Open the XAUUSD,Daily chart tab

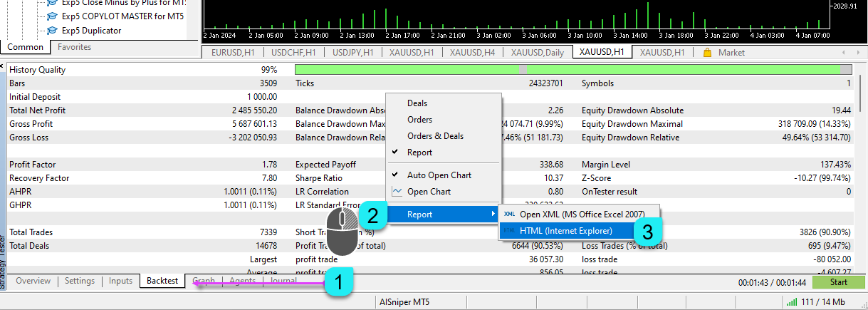[537, 52]
